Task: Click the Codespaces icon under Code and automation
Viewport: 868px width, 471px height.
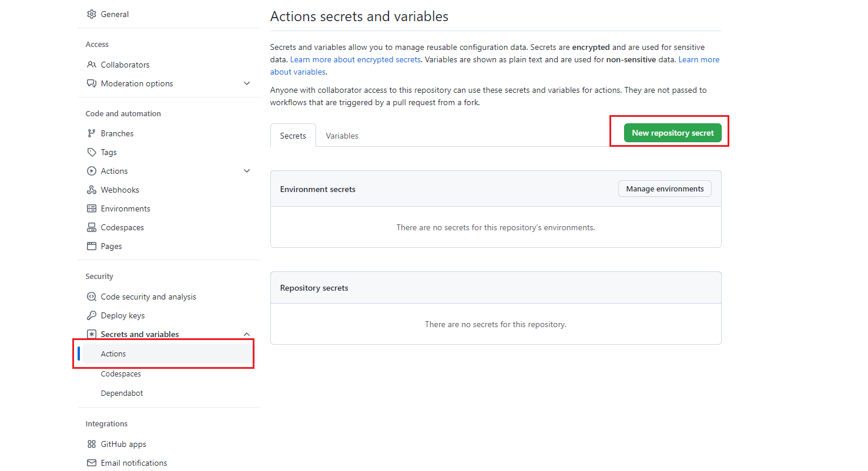Action: 92,227
